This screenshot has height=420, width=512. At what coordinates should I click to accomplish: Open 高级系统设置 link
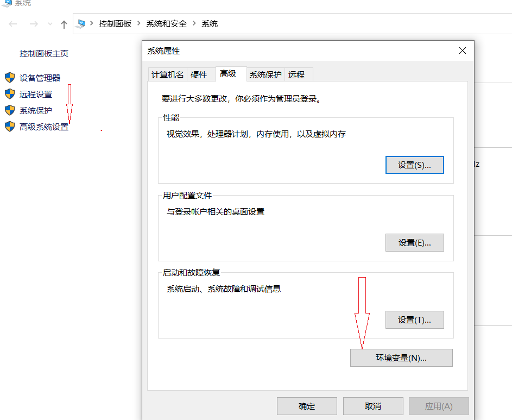pyautogui.click(x=44, y=127)
